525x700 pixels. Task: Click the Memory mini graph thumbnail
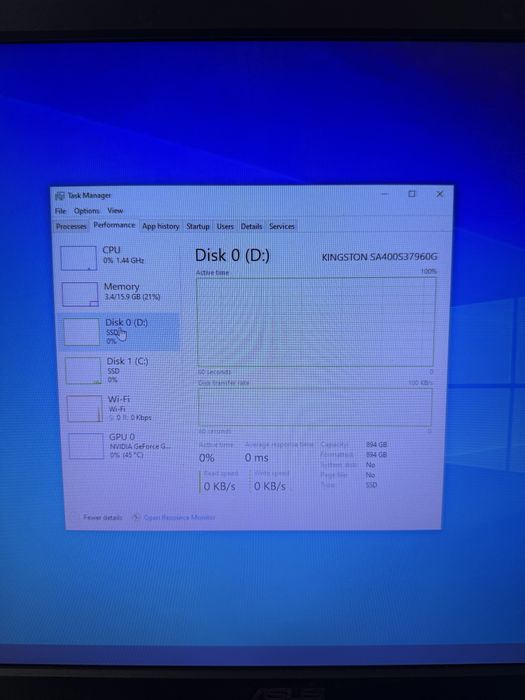coord(80,294)
